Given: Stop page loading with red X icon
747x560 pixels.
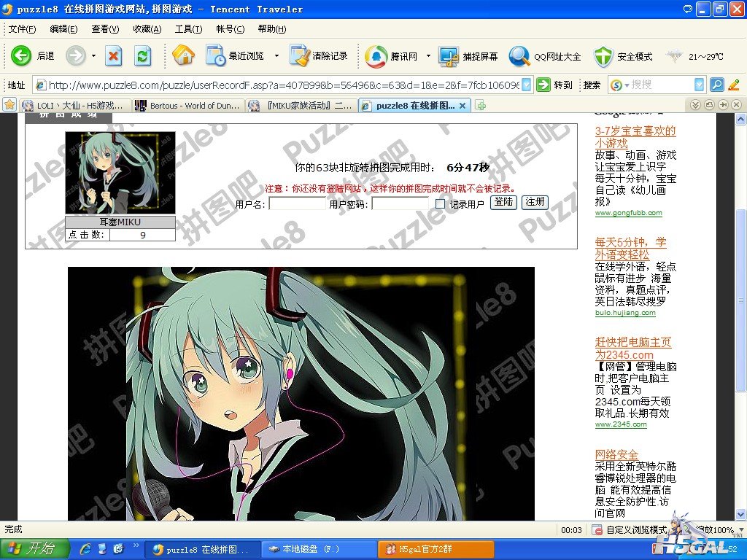Looking at the screenshot, I should tap(113, 56).
